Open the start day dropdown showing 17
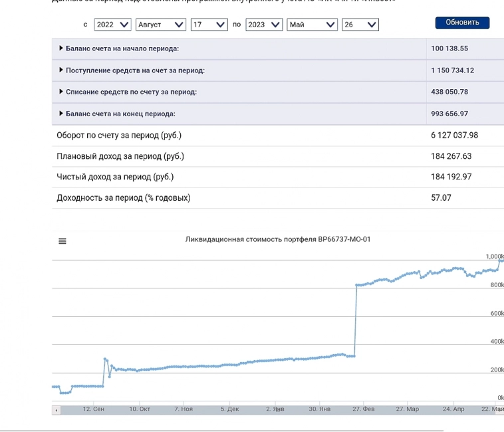The width and height of the screenshot is (504, 432). click(209, 25)
